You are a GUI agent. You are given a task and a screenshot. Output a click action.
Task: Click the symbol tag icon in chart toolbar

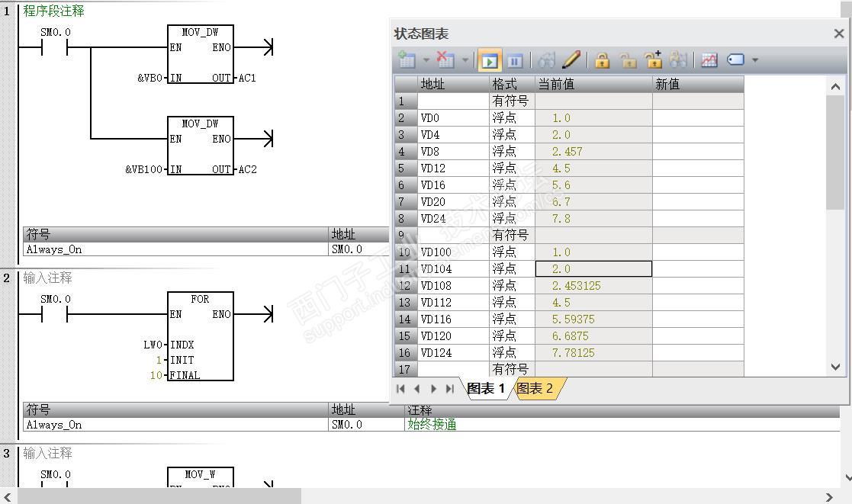(x=735, y=59)
